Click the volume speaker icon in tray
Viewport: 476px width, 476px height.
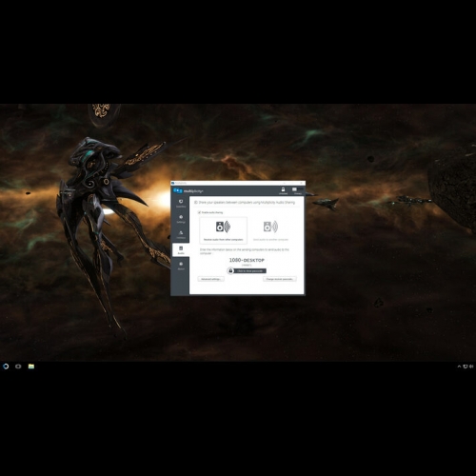pyautogui.click(x=471, y=367)
